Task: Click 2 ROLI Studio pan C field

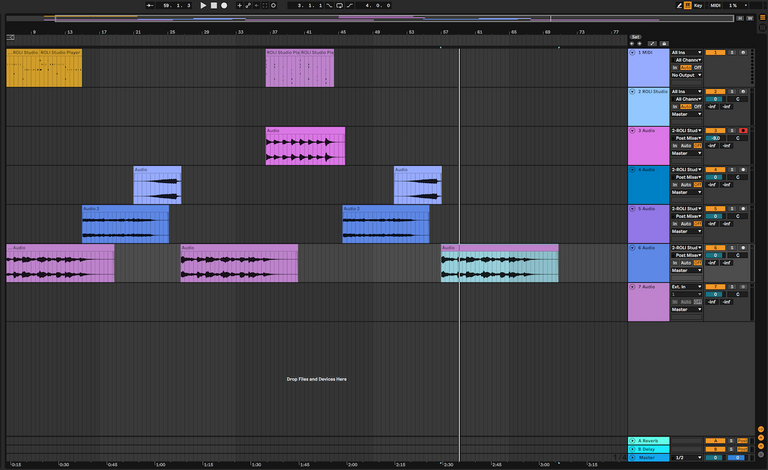Action: pos(738,99)
